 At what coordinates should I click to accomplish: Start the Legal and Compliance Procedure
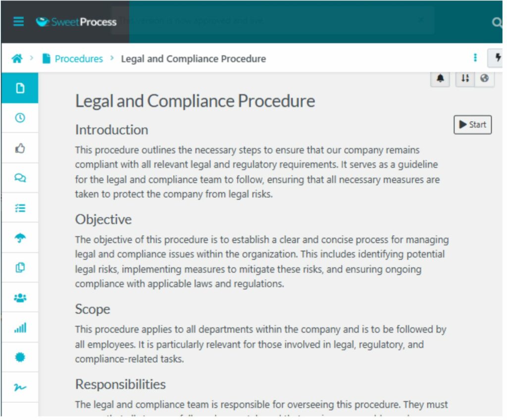pos(472,125)
